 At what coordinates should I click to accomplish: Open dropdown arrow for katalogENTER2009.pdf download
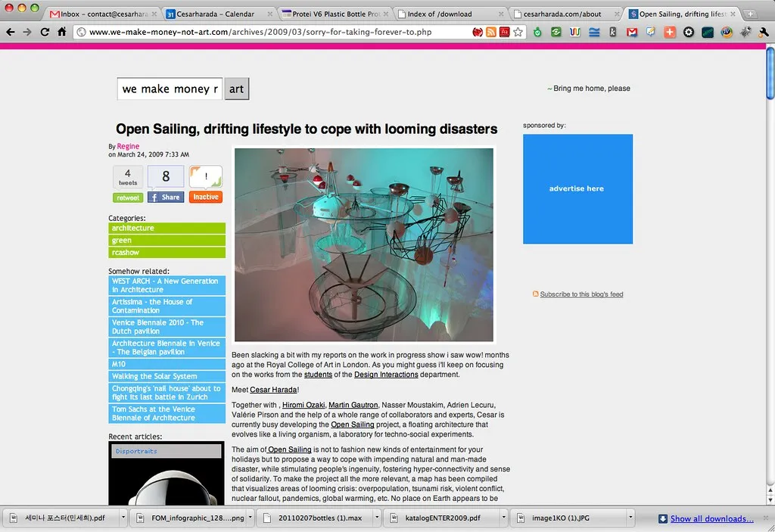(x=503, y=518)
